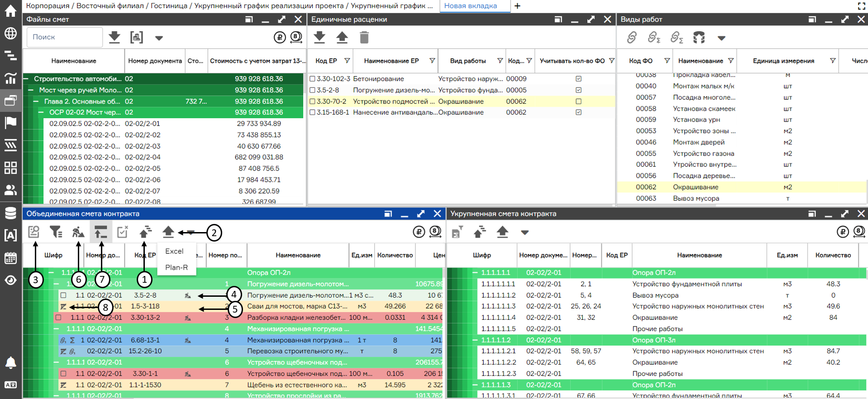Check row checkbox for 3.30-102-3
The width and height of the screenshot is (868, 399).
[x=312, y=79]
